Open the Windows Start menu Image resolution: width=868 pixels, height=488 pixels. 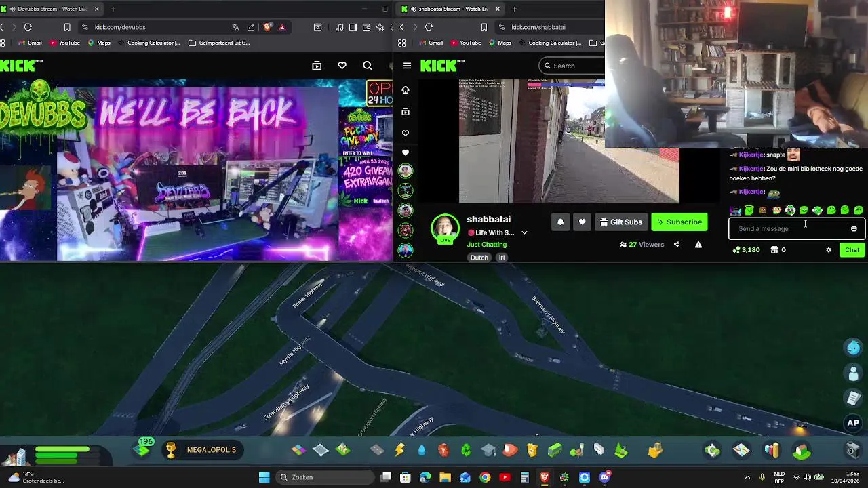[x=264, y=478]
